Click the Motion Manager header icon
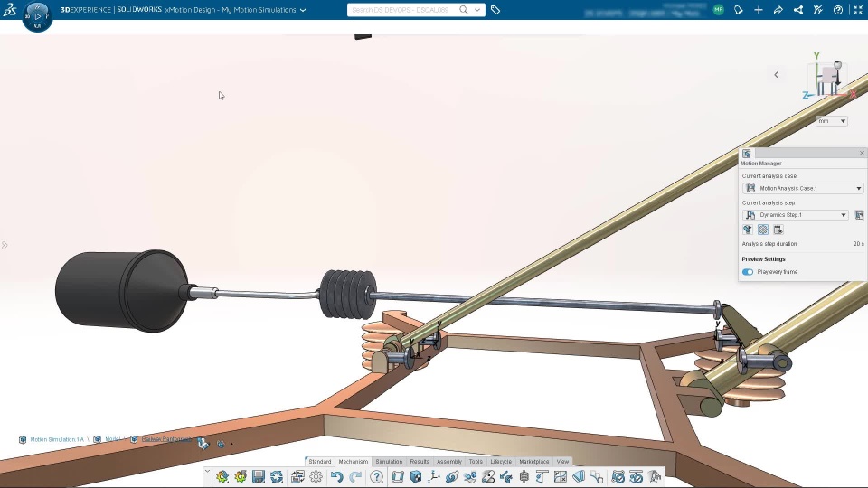 (x=747, y=154)
